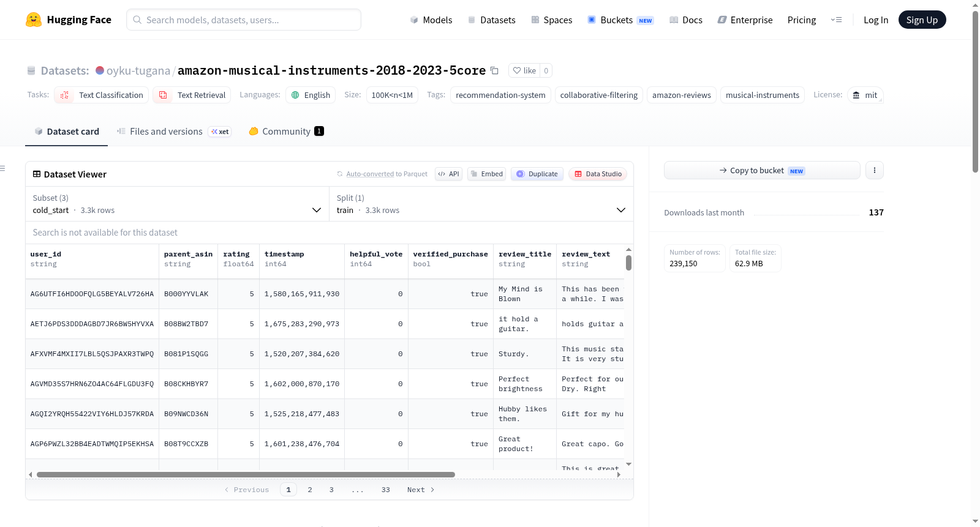Select user id AETJ6PDS3DDDAGBD7JR6BW5HYVXA
The image size is (980, 527).
92,324
